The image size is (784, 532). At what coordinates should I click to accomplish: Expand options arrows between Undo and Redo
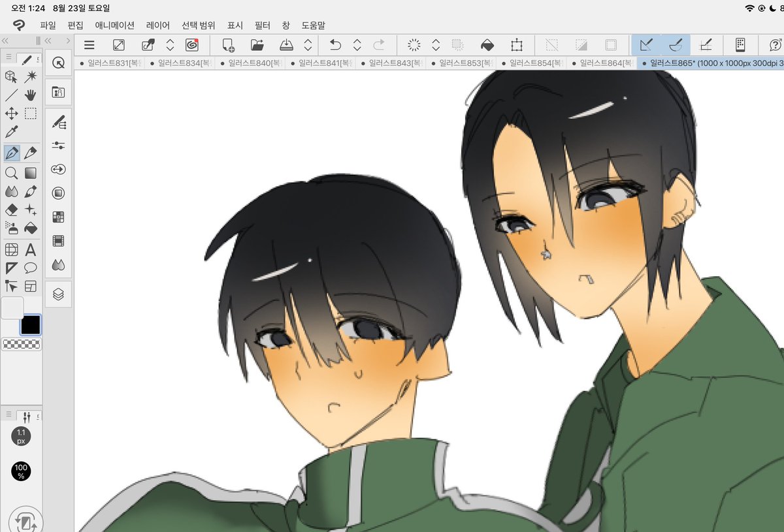(357, 45)
